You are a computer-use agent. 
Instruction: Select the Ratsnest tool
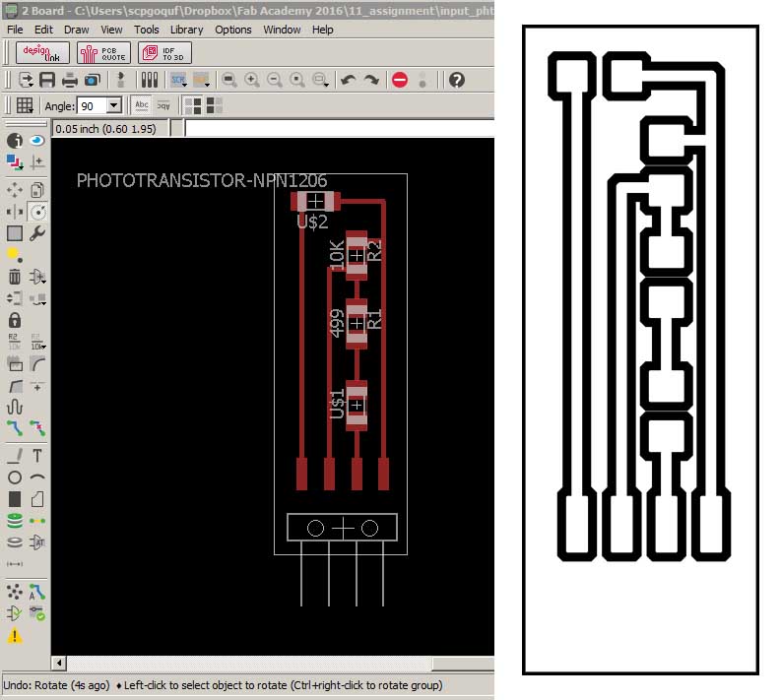(15, 592)
